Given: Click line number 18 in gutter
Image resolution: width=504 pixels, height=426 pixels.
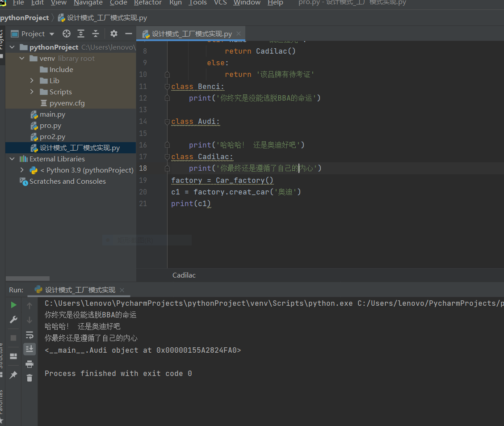Looking at the screenshot, I should (143, 168).
